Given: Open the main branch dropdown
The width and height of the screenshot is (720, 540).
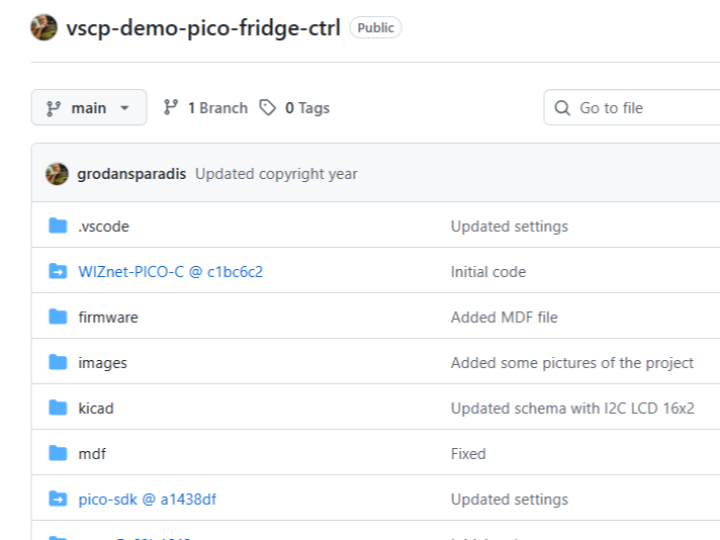Looking at the screenshot, I should pos(89,108).
